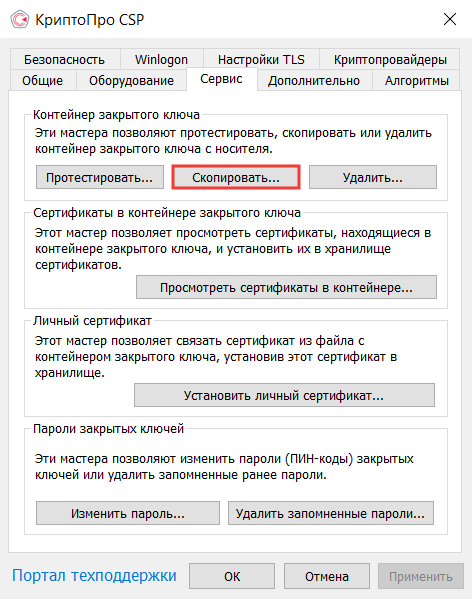Click Удалить запомненные пароли button
This screenshot has height=599, width=472.
[x=331, y=513]
